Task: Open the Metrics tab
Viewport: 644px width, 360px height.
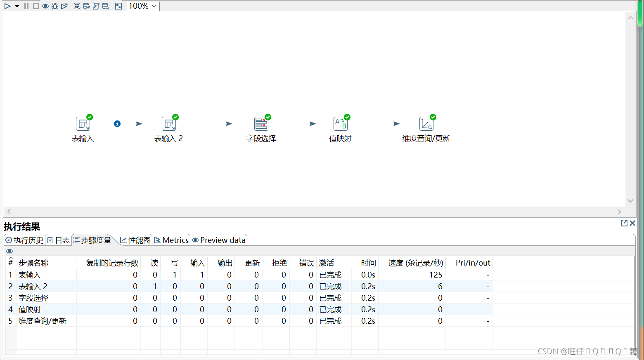Action: (171, 240)
